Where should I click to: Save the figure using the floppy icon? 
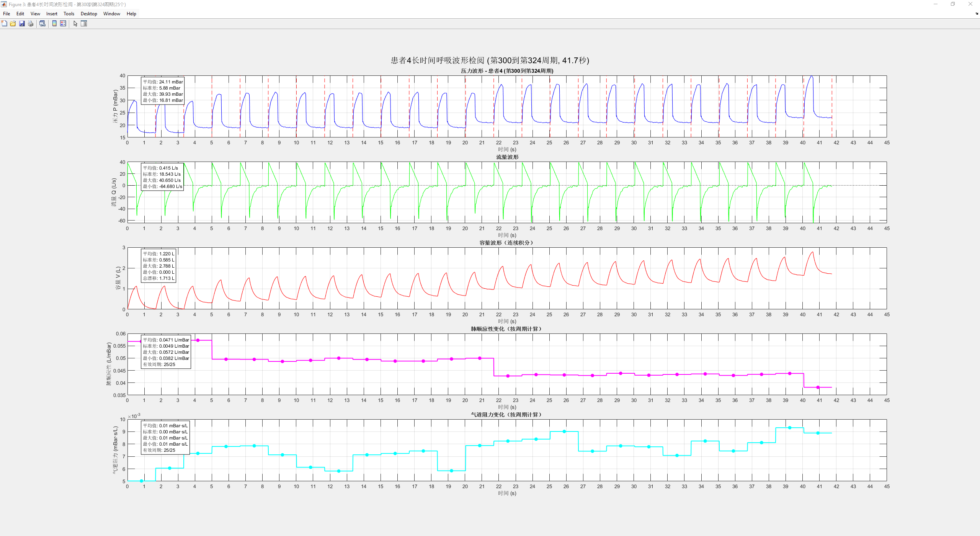tap(22, 23)
